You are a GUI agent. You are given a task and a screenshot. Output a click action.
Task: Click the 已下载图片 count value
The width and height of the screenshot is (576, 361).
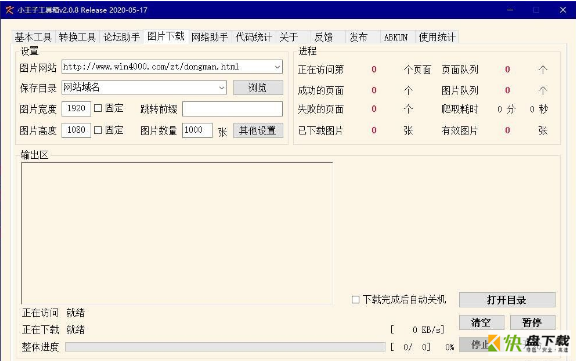coord(374,130)
